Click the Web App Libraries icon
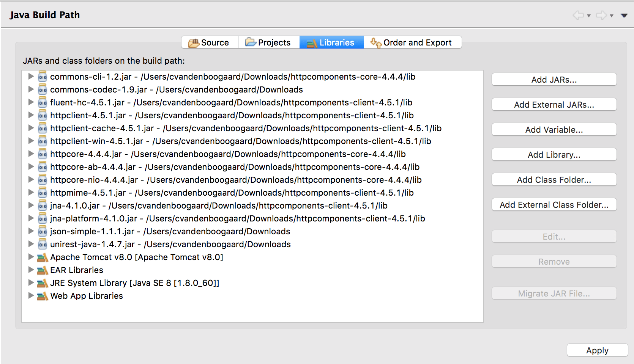634x364 pixels. (43, 296)
